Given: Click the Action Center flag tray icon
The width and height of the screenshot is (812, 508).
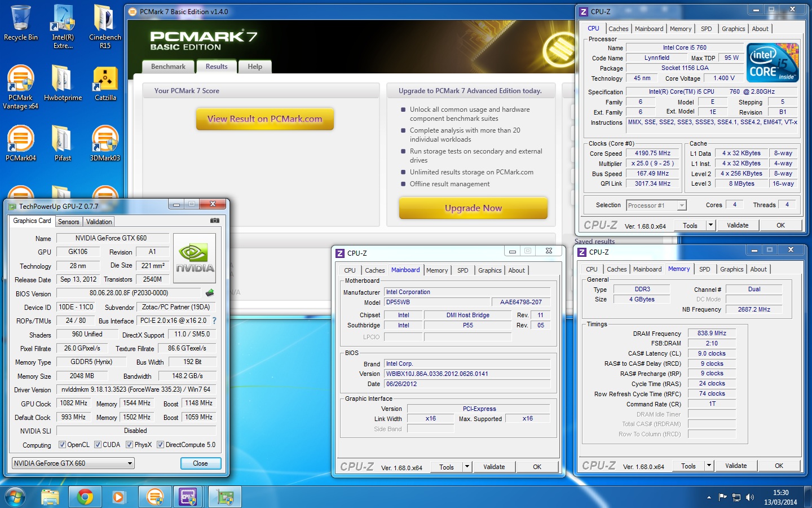Looking at the screenshot, I should pos(723,497).
